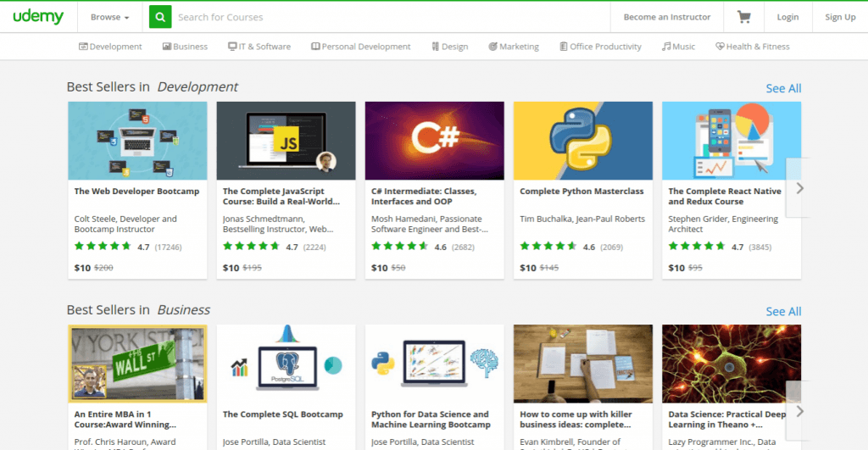
Task: Focus the Search for Courses field
Action: pyautogui.click(x=390, y=17)
